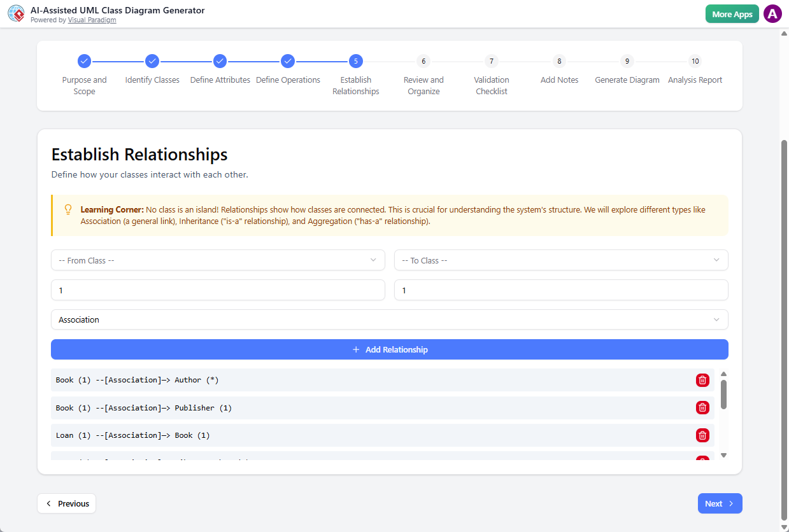789x532 pixels.
Task: Click the Define Attributes step label
Action: (220, 80)
